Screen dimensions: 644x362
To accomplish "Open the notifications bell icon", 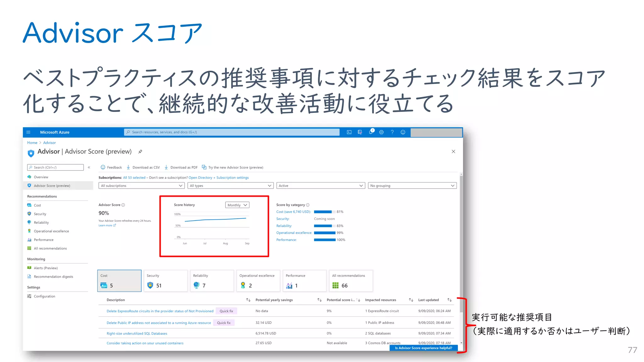I will coord(371,132).
